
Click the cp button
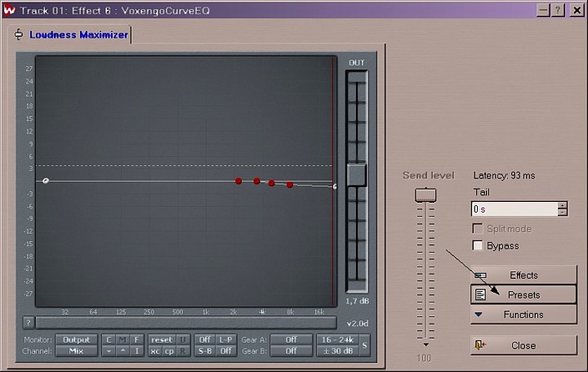(169, 351)
